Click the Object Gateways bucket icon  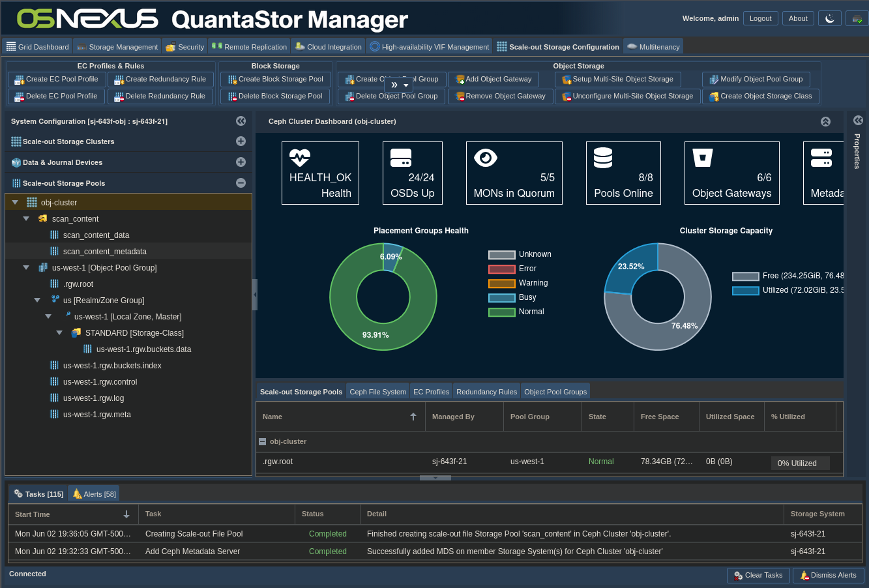(x=703, y=157)
